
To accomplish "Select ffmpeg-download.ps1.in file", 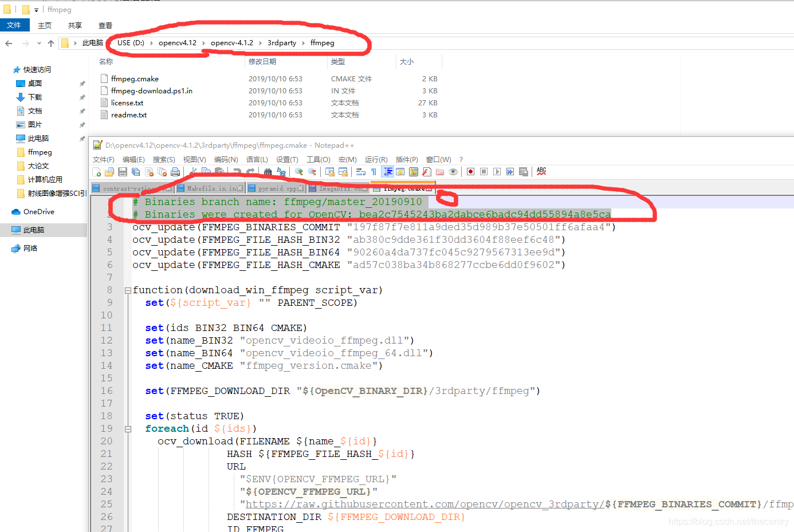I will tap(152, 91).
